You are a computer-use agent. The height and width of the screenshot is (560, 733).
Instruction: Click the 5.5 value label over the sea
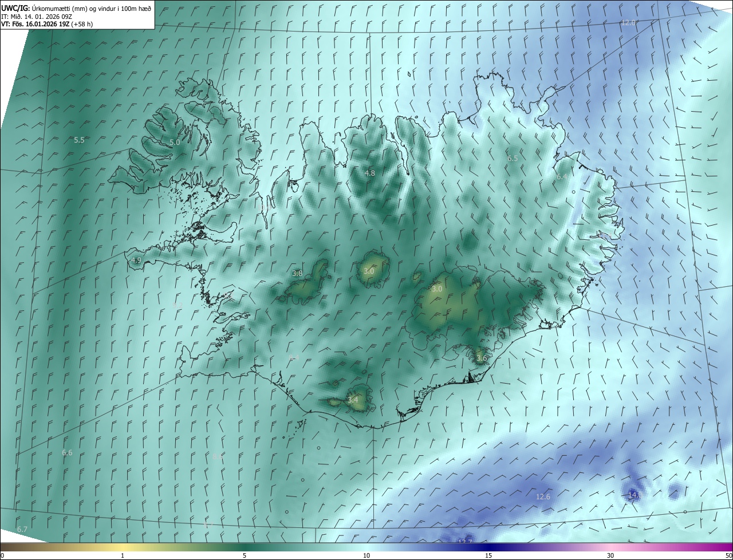click(79, 140)
